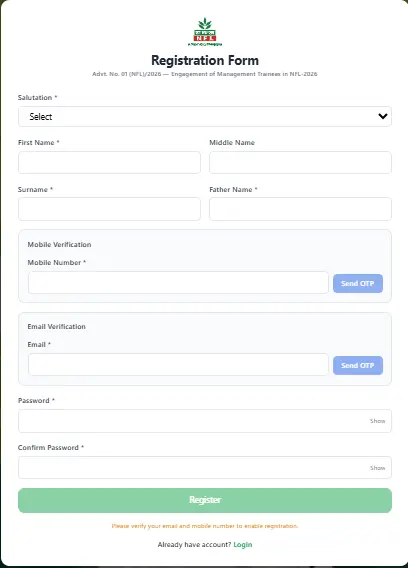Open the Salutation dropdown
The height and width of the screenshot is (568, 408).
tap(205, 117)
